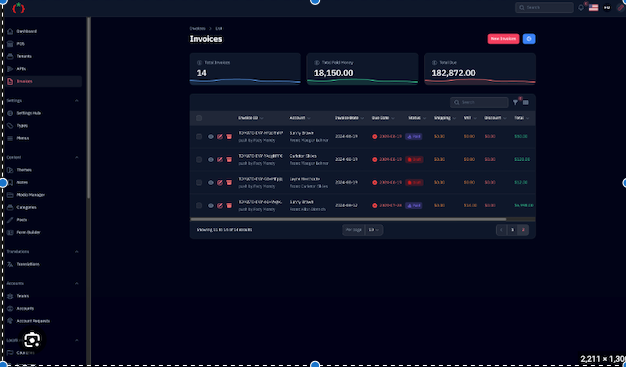The width and height of the screenshot is (626, 367).
Task: Click the app logo in the top bar
Action: (18, 8)
